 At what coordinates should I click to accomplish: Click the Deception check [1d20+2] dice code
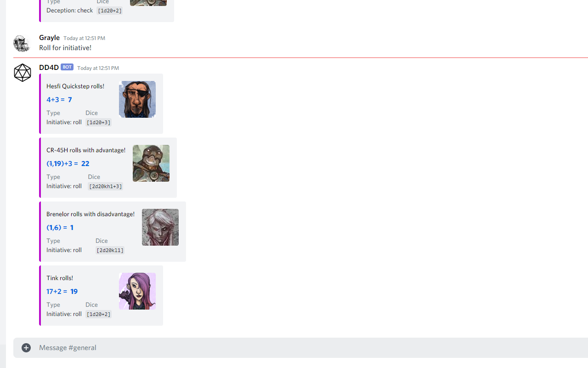110,11
